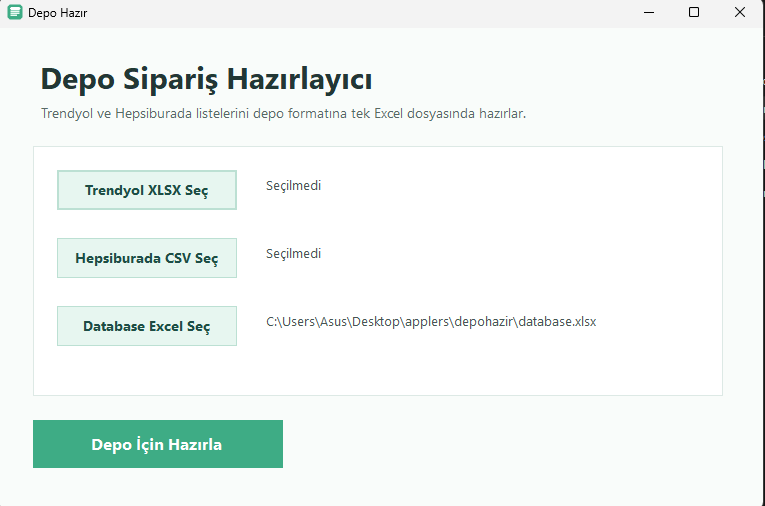The width and height of the screenshot is (765, 506).
Task: Close the Depo Hazır window
Action: (x=740, y=12)
